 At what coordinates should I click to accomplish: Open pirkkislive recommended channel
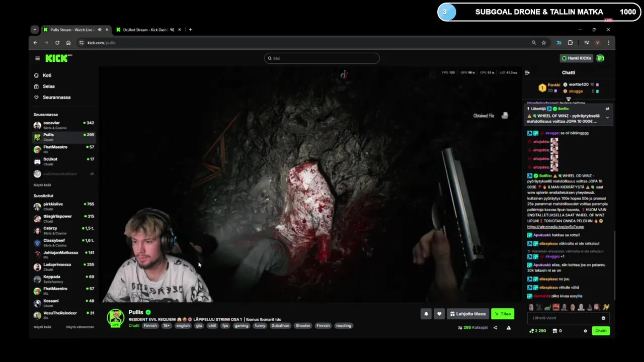(64, 207)
